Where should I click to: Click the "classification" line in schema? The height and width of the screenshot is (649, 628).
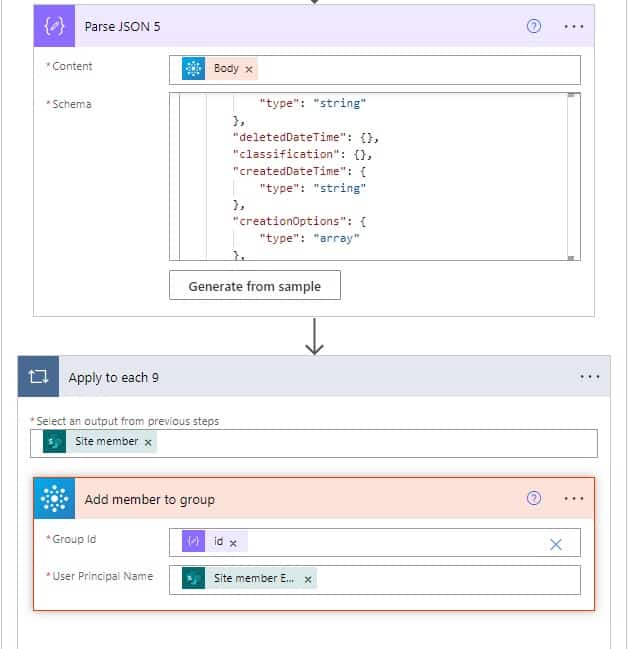point(302,154)
